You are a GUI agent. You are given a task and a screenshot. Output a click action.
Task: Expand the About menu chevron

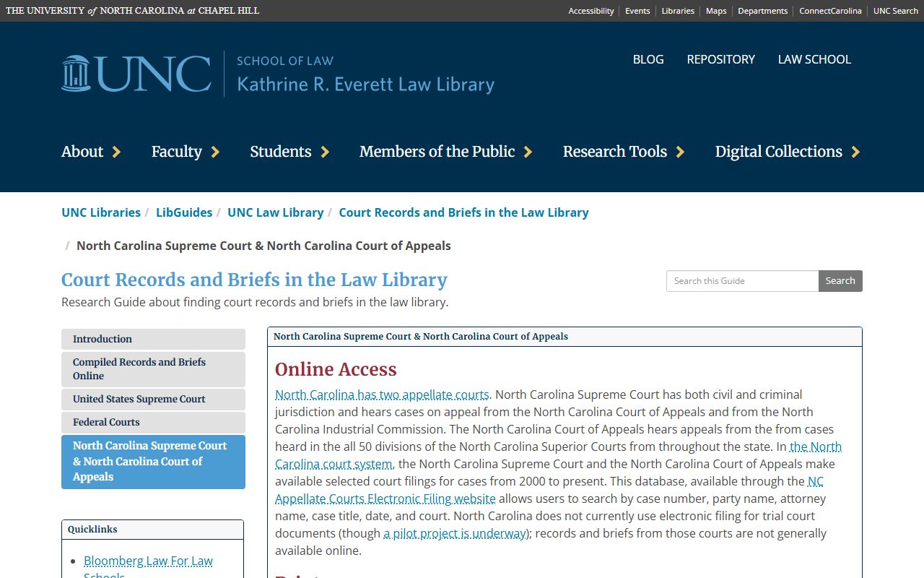coord(116,152)
